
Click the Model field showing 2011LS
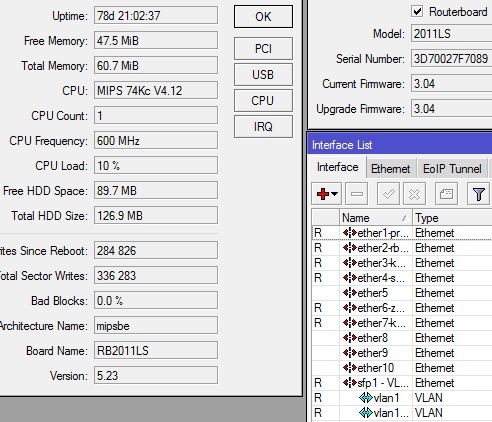pos(451,33)
